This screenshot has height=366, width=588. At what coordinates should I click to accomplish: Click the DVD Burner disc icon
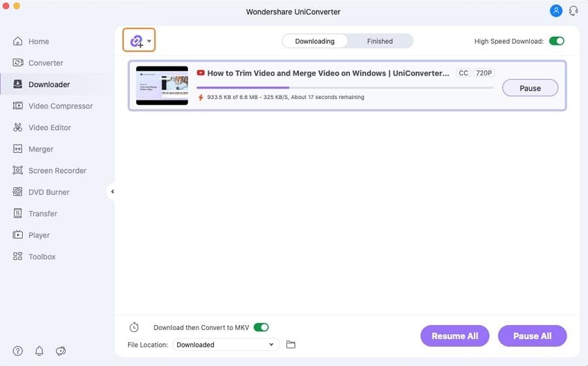[17, 192]
